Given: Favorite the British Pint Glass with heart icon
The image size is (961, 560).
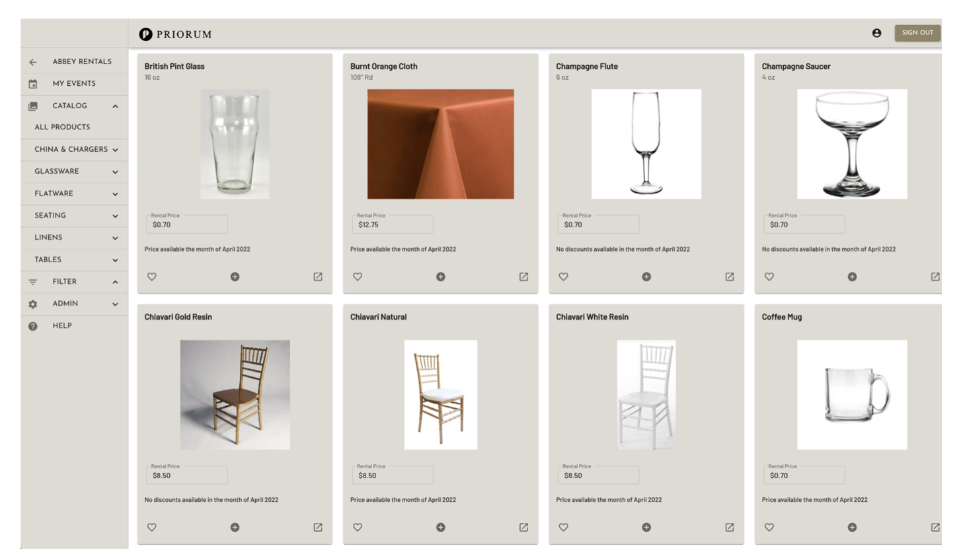Looking at the screenshot, I should (x=152, y=277).
